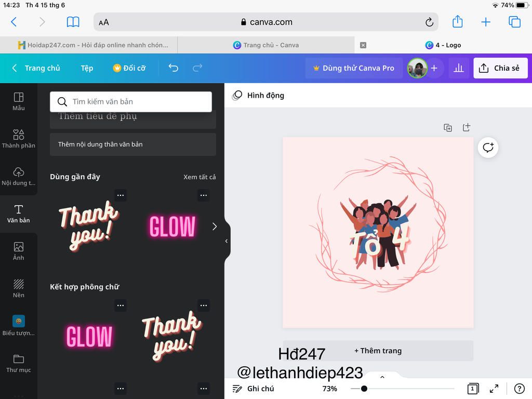This screenshot has height=399, width=532.
Task: Open Ghi chú notes
Action: tap(253, 389)
